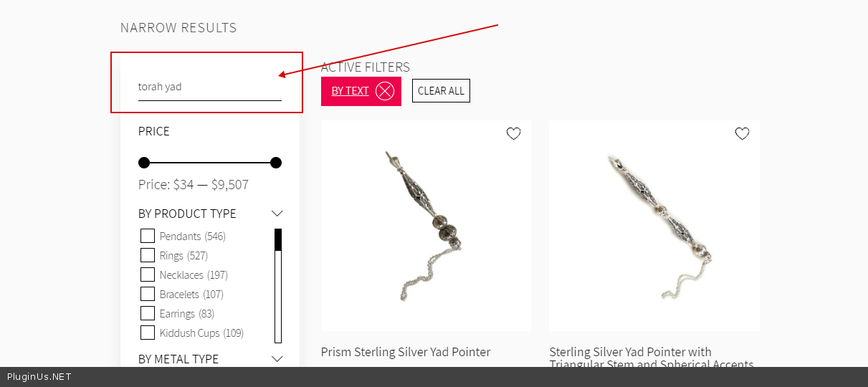Toggle the Earrings checkbox

pyautogui.click(x=148, y=313)
